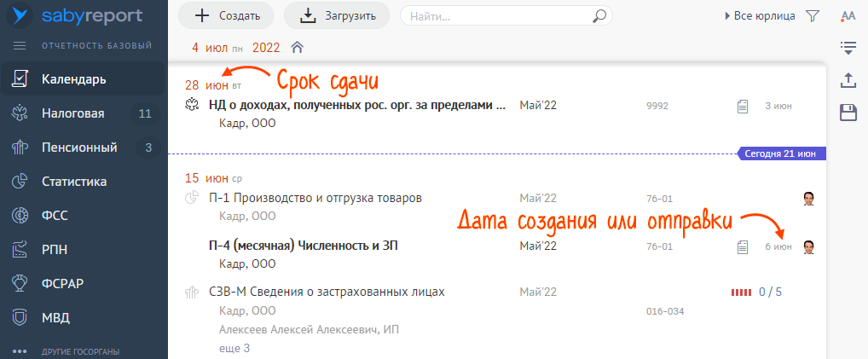Screen dimensions: 868x359
Task: Toggle the hamburger sidebar menu icon
Action: click(x=20, y=45)
